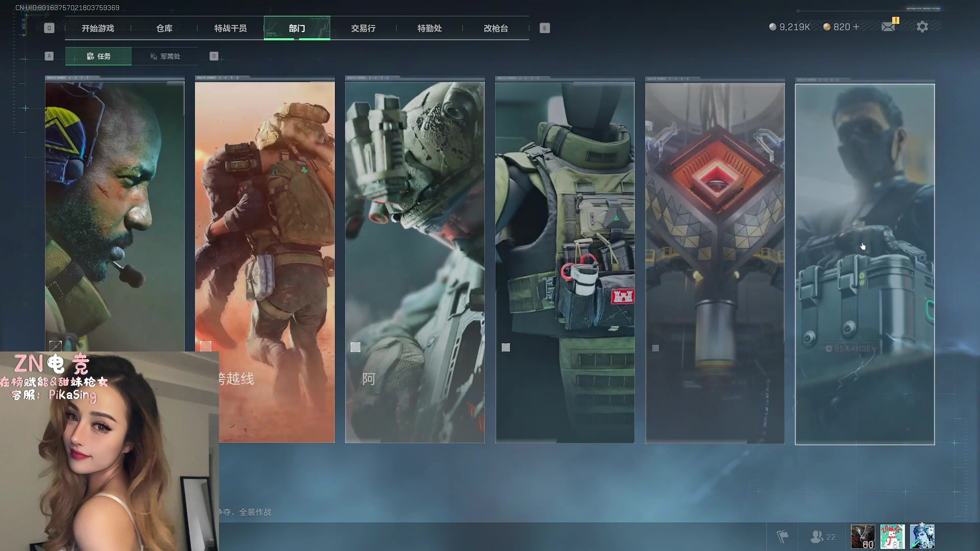Open settings with the gear icon
Image resolution: width=980 pixels, height=551 pixels.
(922, 27)
